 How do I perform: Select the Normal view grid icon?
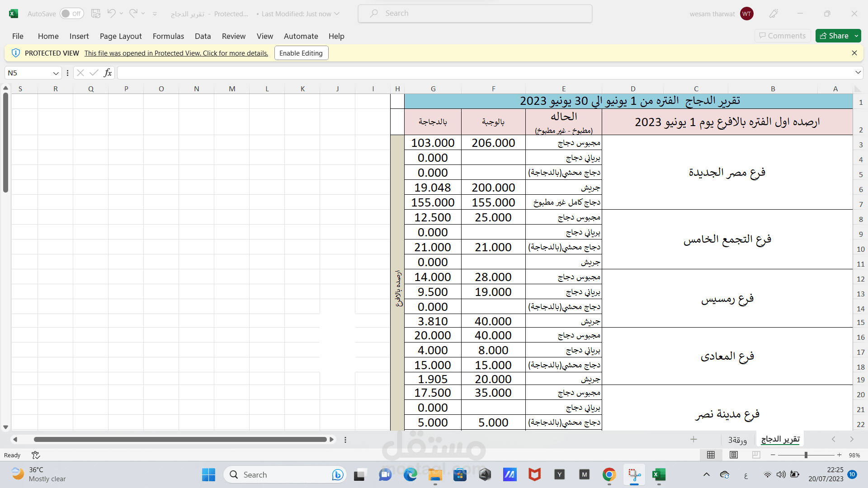click(x=711, y=455)
